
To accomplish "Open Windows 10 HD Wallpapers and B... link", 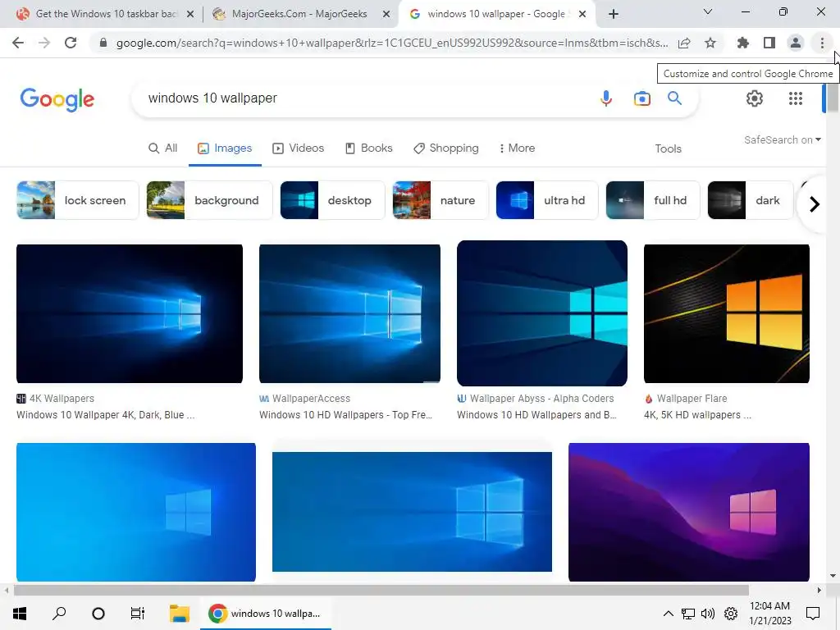I will tap(536, 414).
